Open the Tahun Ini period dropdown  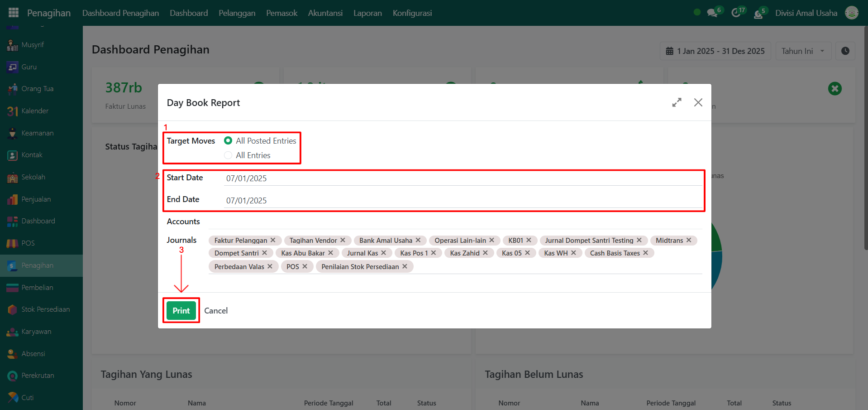803,51
